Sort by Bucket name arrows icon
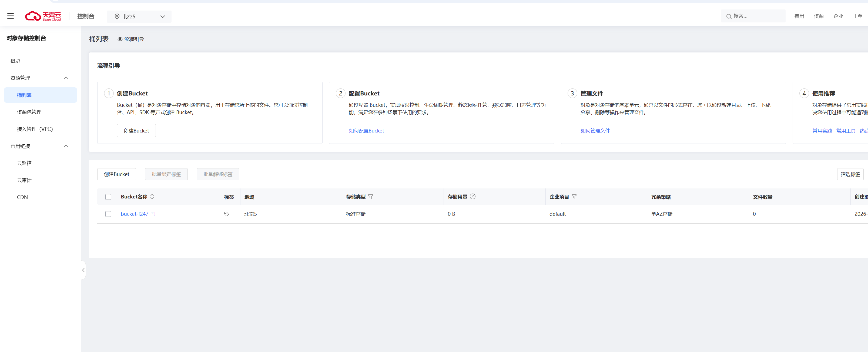The image size is (868, 352). 152,197
